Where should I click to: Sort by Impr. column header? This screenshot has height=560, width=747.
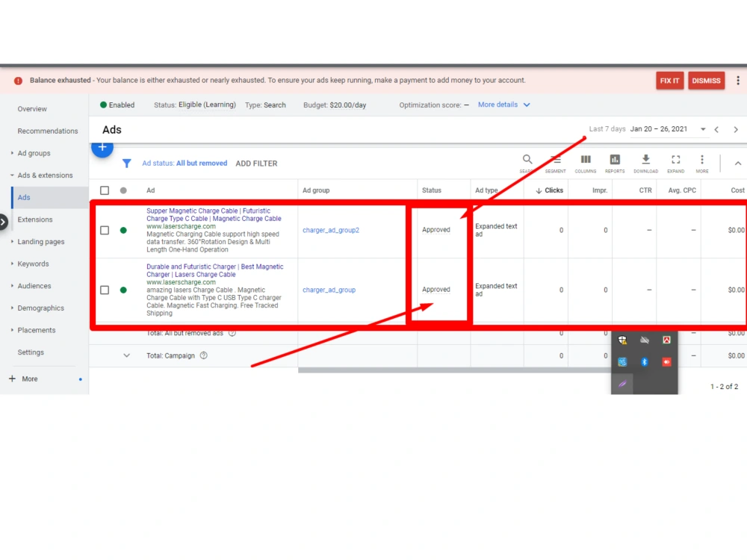[599, 190]
